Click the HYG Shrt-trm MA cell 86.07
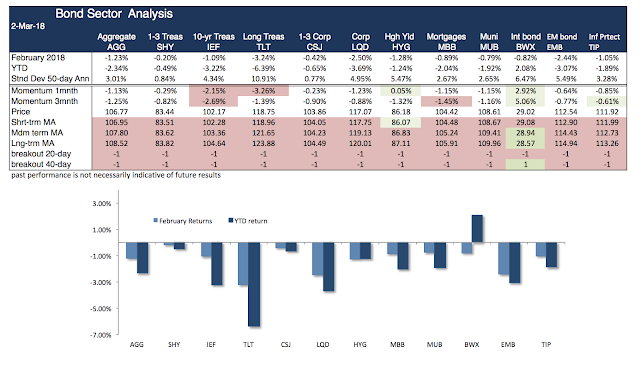The height and width of the screenshot is (377, 640). pyautogui.click(x=400, y=122)
